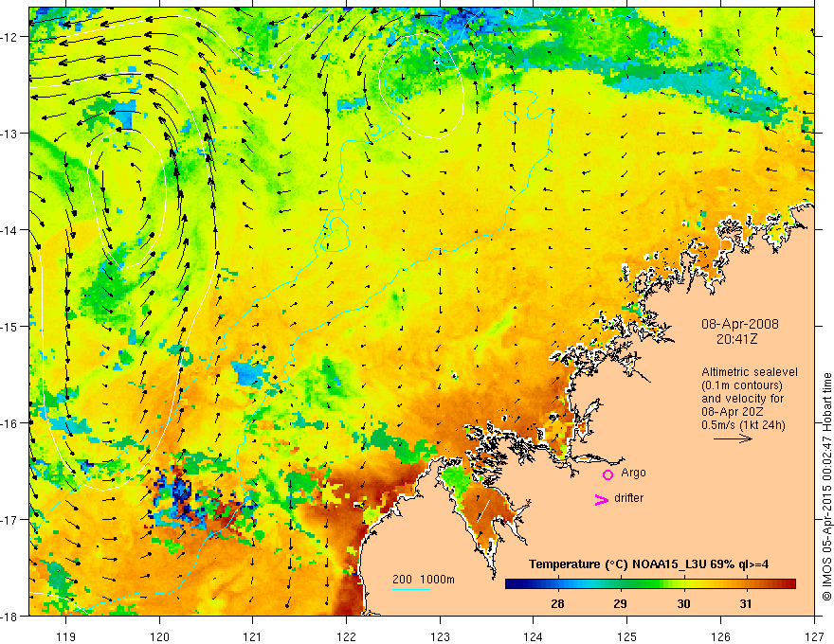Click the latitude label '-13'
The height and width of the screenshot is (644, 834).
coord(10,134)
